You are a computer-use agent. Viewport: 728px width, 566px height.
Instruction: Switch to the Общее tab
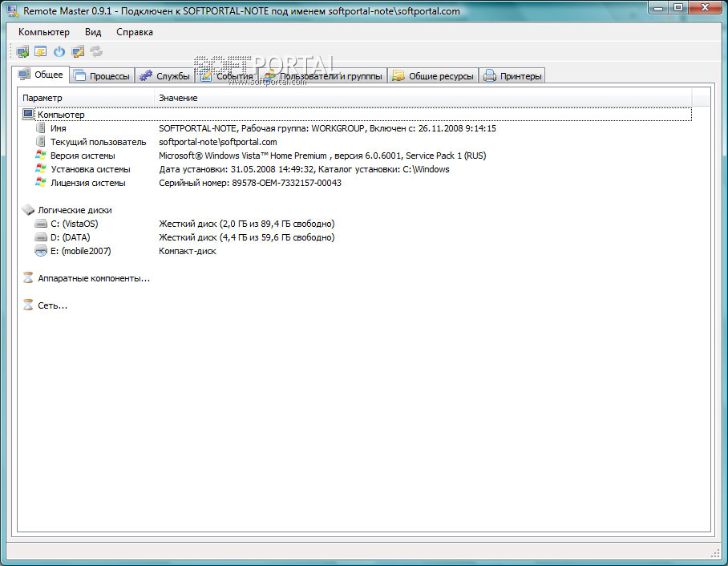[40, 75]
